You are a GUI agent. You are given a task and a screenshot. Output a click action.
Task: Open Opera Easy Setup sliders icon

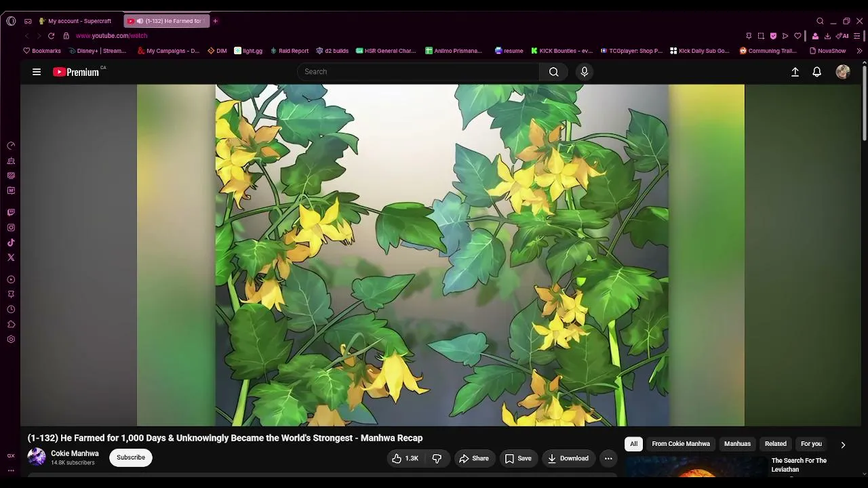tap(858, 36)
